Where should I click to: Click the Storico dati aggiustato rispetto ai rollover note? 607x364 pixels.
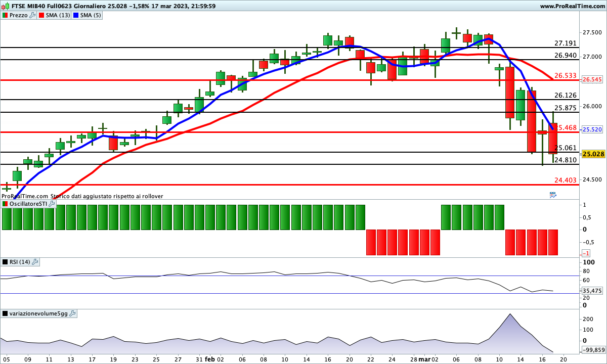[x=107, y=196]
